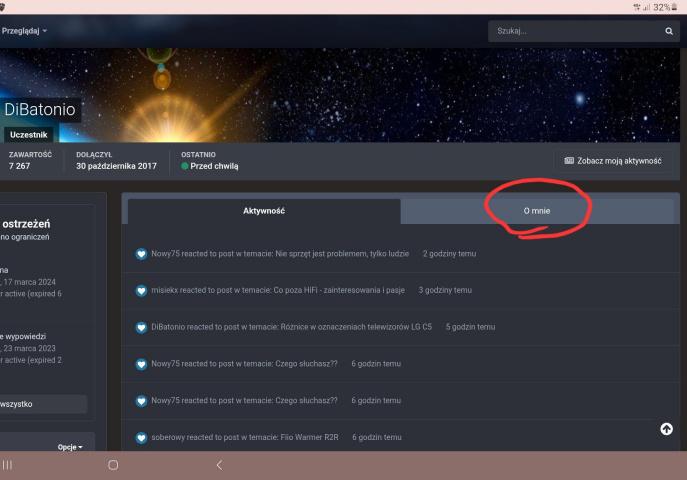687x480 pixels.
Task: Click the magnifier search icon
Action: click(669, 31)
